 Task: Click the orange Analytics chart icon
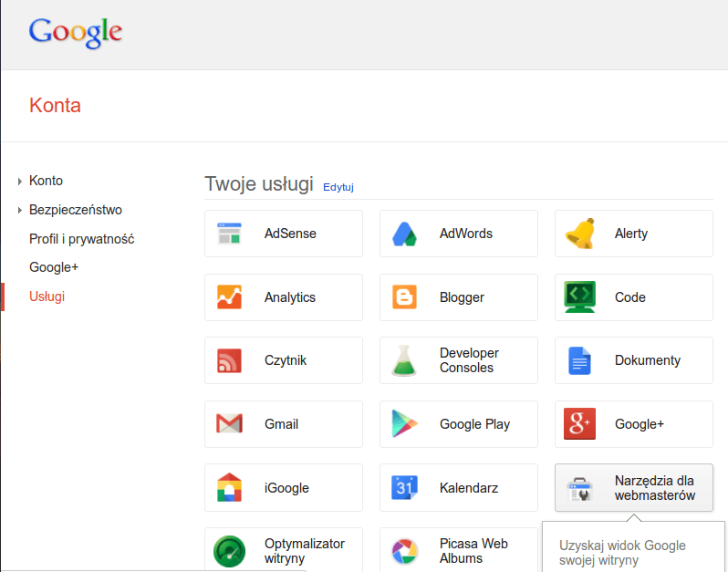(x=229, y=297)
